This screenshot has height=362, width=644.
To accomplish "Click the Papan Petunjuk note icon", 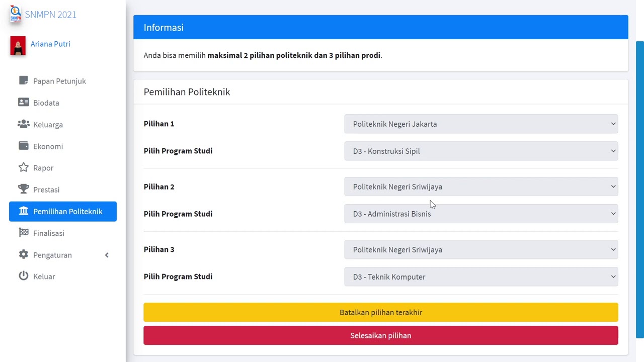I will coord(24,80).
